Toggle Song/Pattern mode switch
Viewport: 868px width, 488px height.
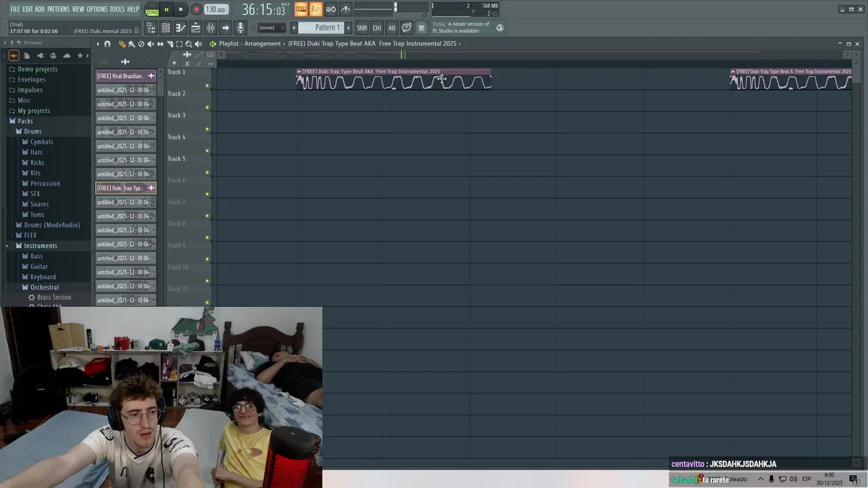[x=152, y=9]
